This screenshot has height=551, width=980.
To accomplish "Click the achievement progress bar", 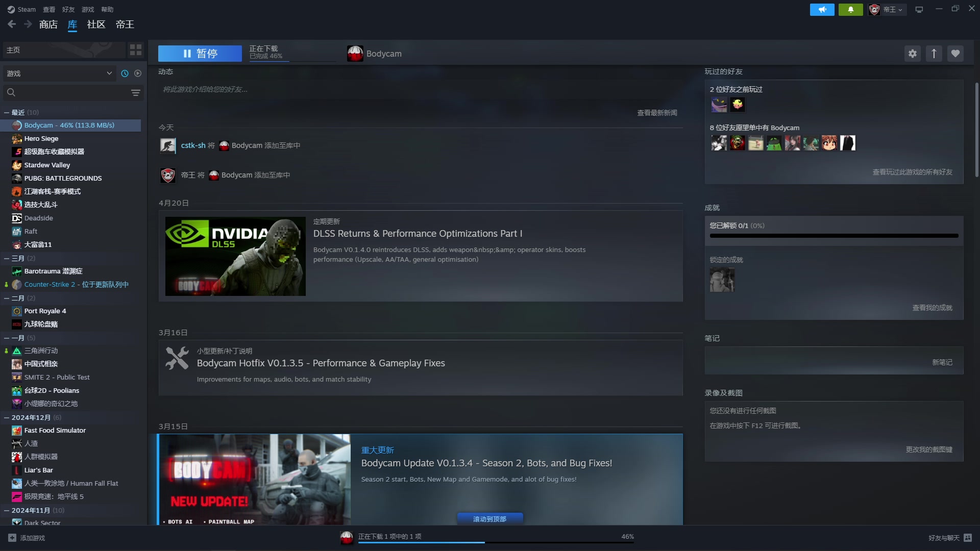I will pos(834,236).
